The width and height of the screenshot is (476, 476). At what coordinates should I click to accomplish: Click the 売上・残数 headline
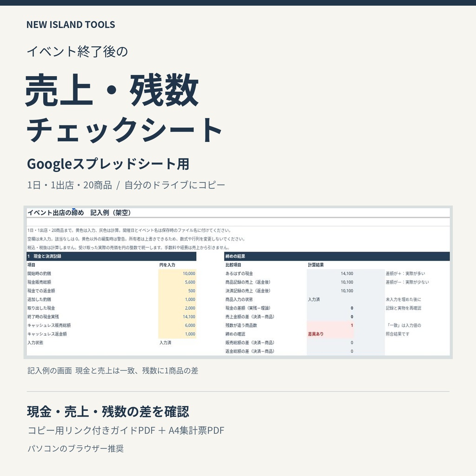(112, 90)
